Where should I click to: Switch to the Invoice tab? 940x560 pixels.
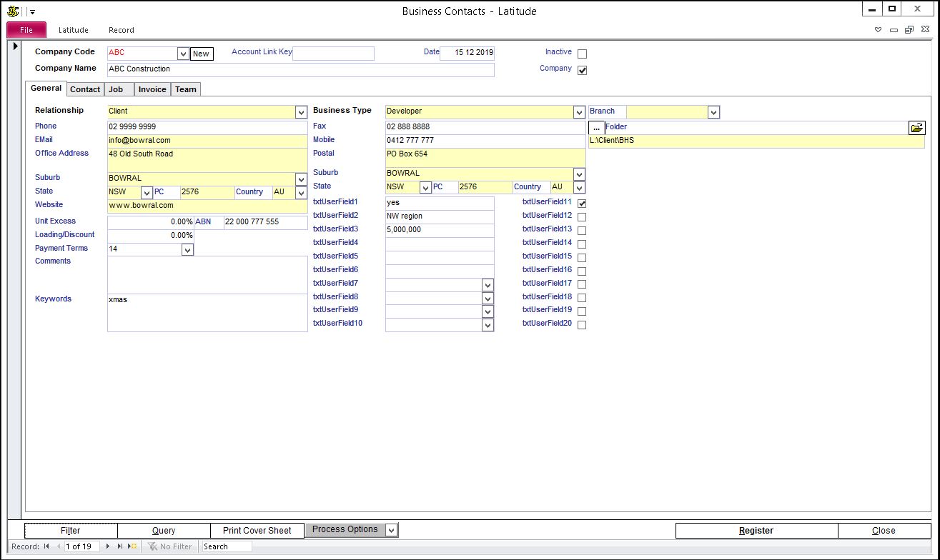[152, 89]
